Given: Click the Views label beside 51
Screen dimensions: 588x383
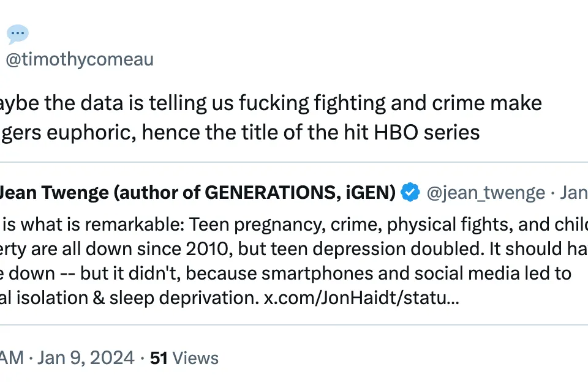Looking at the screenshot, I should click(195, 358).
